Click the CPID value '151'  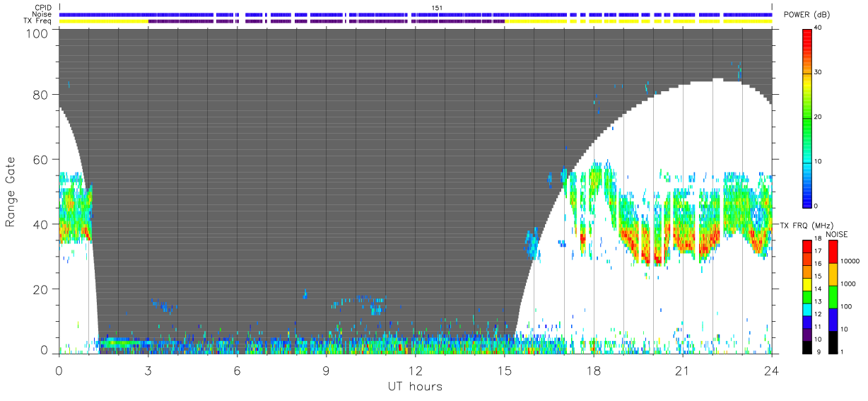[438, 8]
